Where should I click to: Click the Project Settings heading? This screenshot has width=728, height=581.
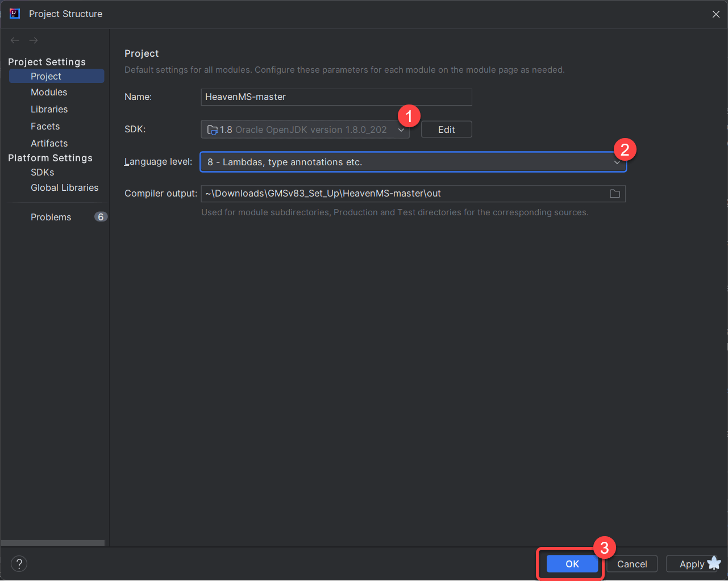pos(47,62)
